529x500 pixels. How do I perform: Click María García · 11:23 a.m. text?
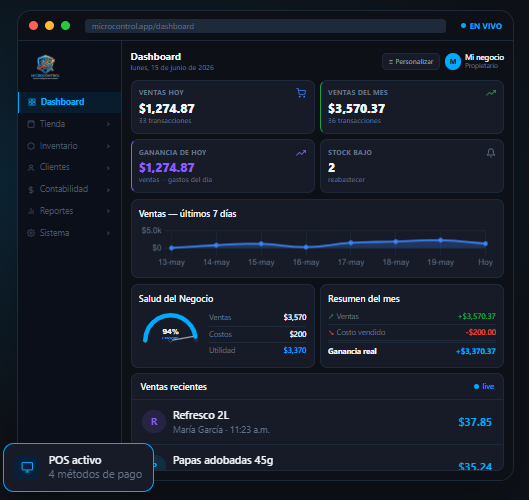point(221,430)
